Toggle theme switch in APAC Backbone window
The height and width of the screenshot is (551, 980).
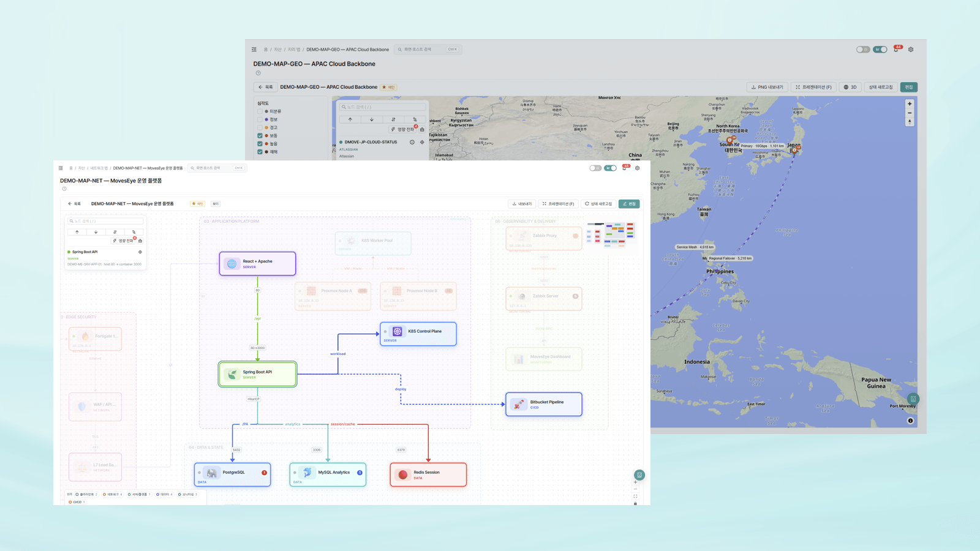click(863, 50)
